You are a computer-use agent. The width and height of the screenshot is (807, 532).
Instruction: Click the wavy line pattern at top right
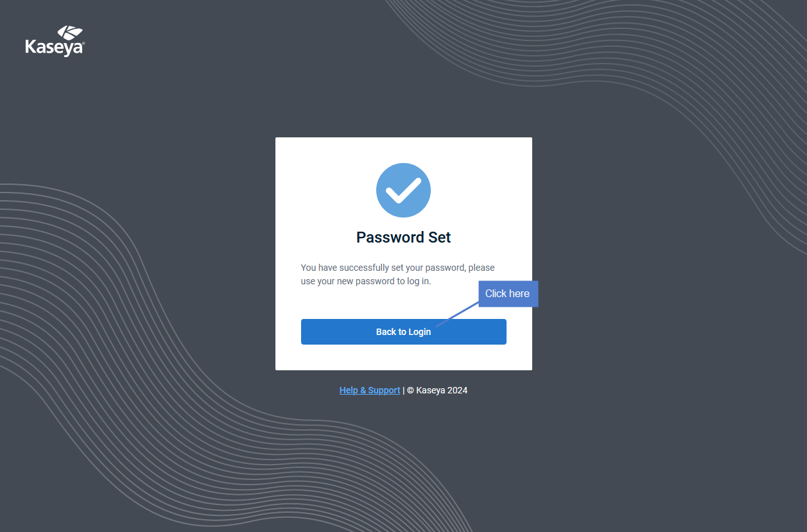click(x=642, y=77)
